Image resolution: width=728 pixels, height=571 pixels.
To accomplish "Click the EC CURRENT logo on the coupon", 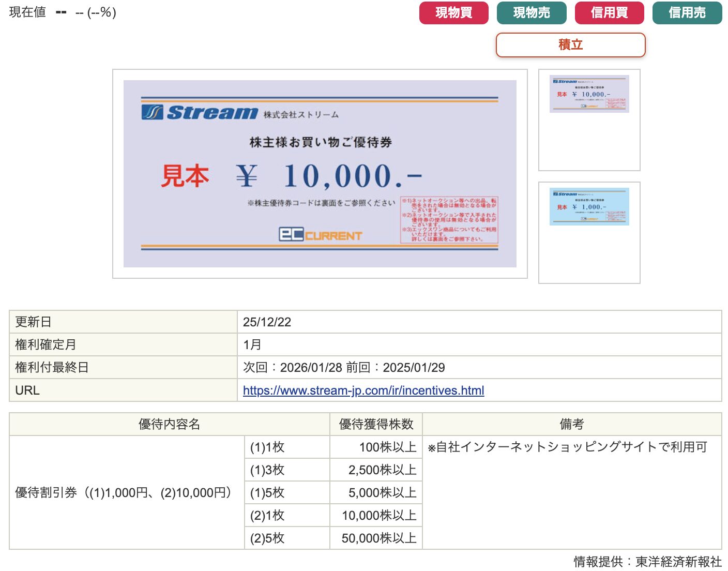I will point(320,235).
